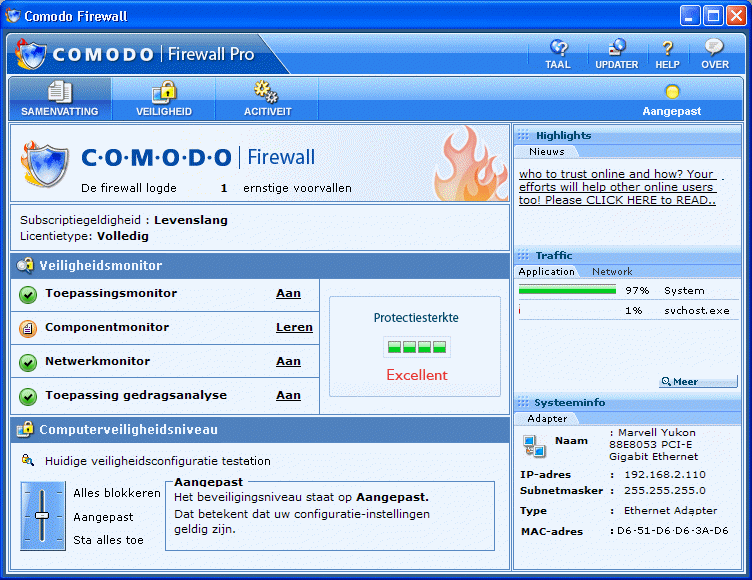Open the news link about trusting online
The height and width of the screenshot is (580, 752).
(618, 187)
